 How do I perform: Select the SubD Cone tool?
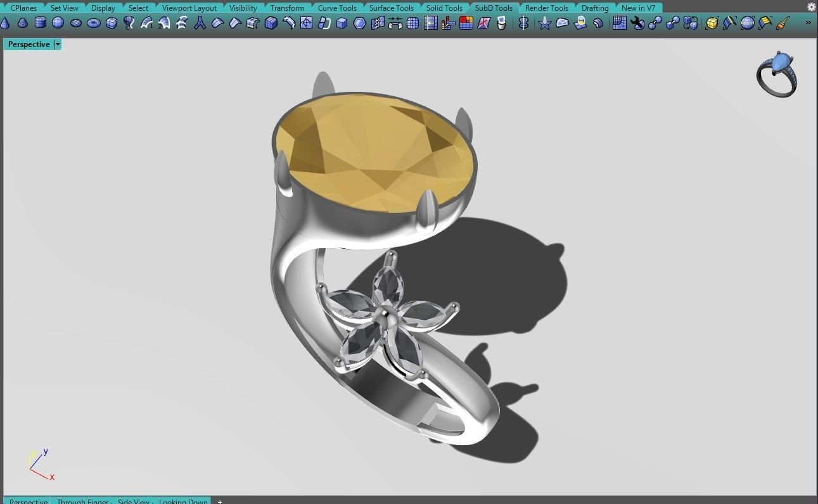(5, 23)
